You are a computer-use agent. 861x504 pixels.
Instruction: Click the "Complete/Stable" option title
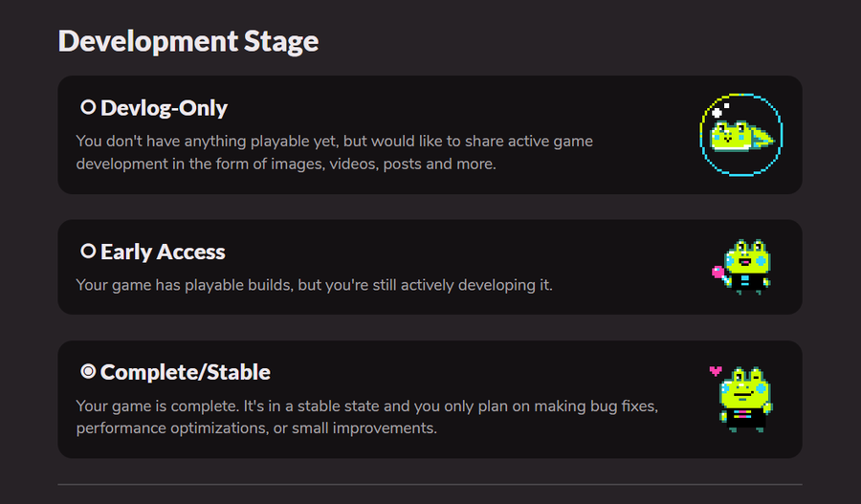186,372
